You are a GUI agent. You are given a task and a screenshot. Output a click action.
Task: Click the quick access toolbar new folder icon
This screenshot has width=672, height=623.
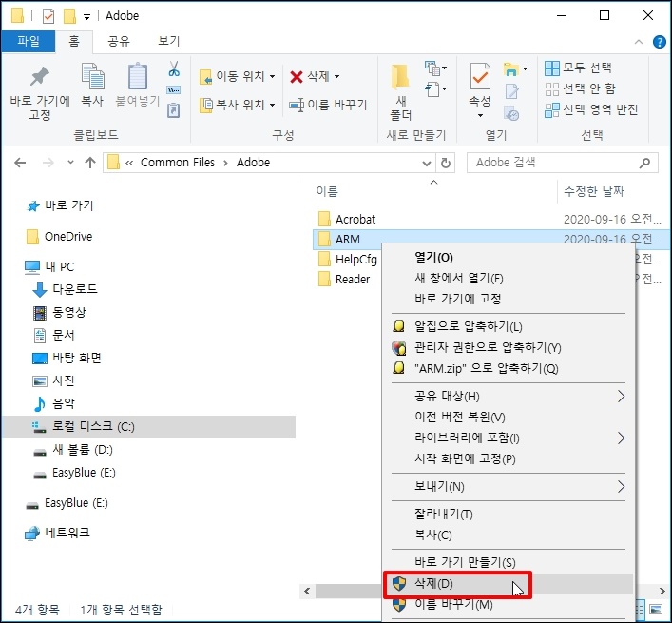click(x=69, y=16)
